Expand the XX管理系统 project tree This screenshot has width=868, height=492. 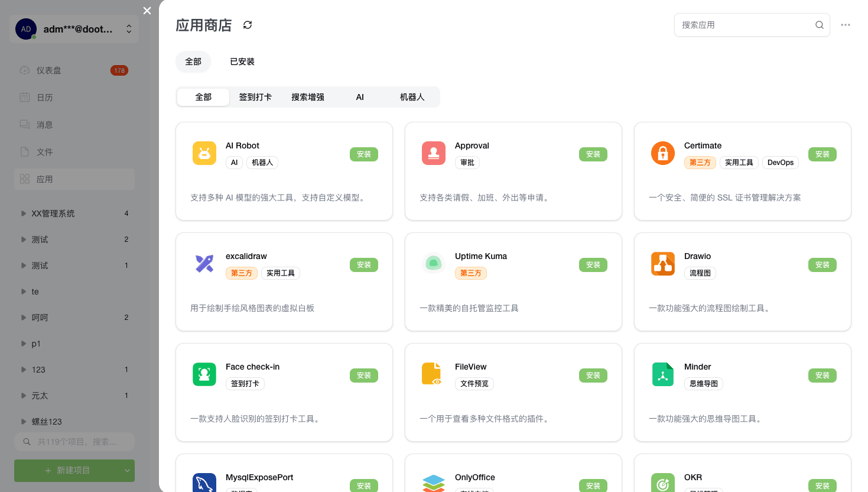coord(24,213)
